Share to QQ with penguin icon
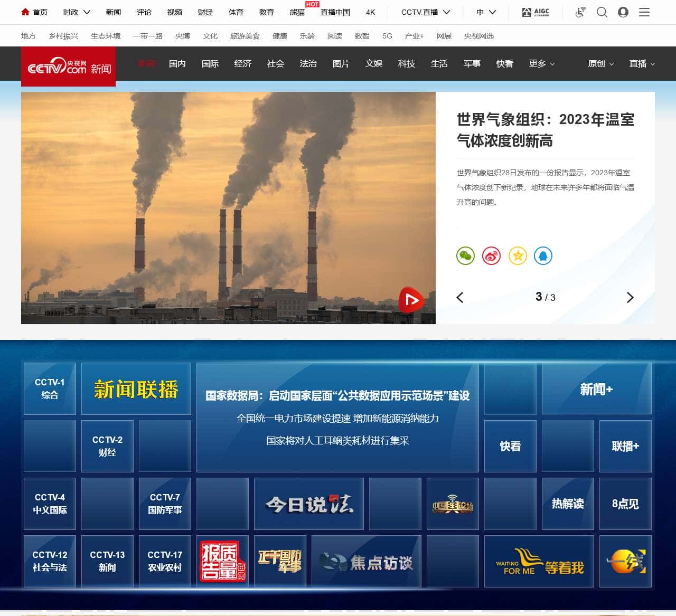 [543, 256]
